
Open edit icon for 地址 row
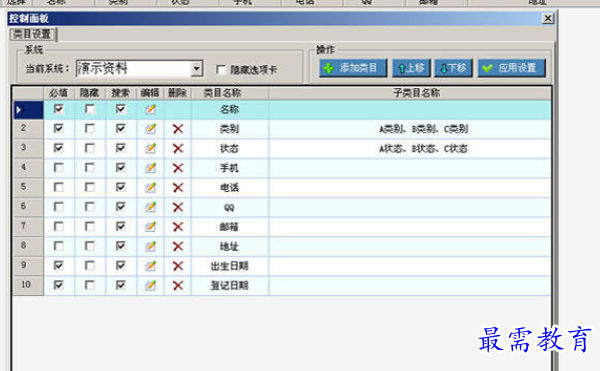pos(151,246)
